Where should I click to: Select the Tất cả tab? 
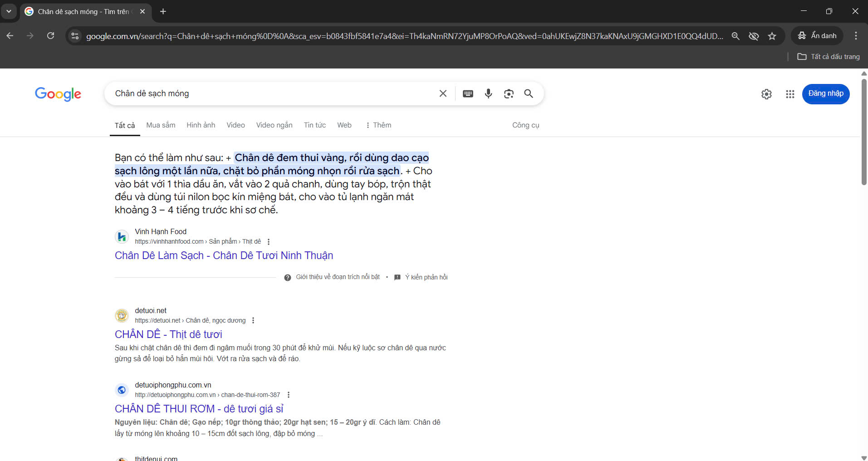click(x=125, y=125)
